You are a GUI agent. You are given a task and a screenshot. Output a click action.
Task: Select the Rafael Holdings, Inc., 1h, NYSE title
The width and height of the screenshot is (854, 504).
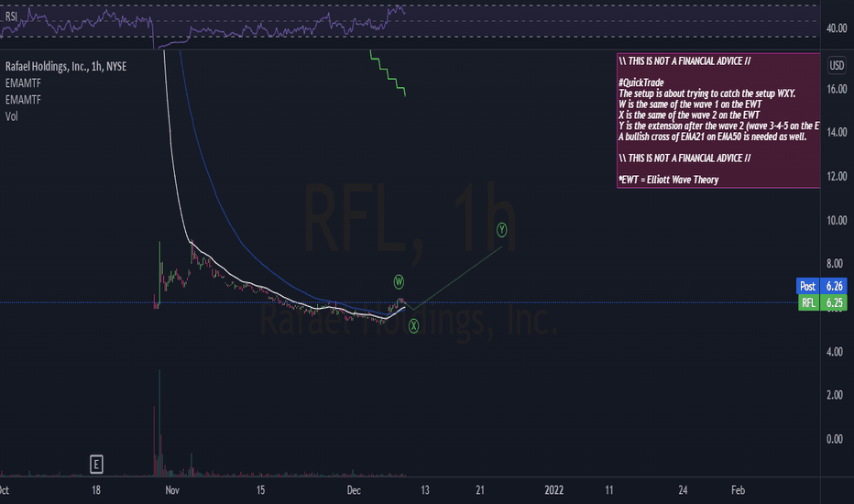coord(66,67)
